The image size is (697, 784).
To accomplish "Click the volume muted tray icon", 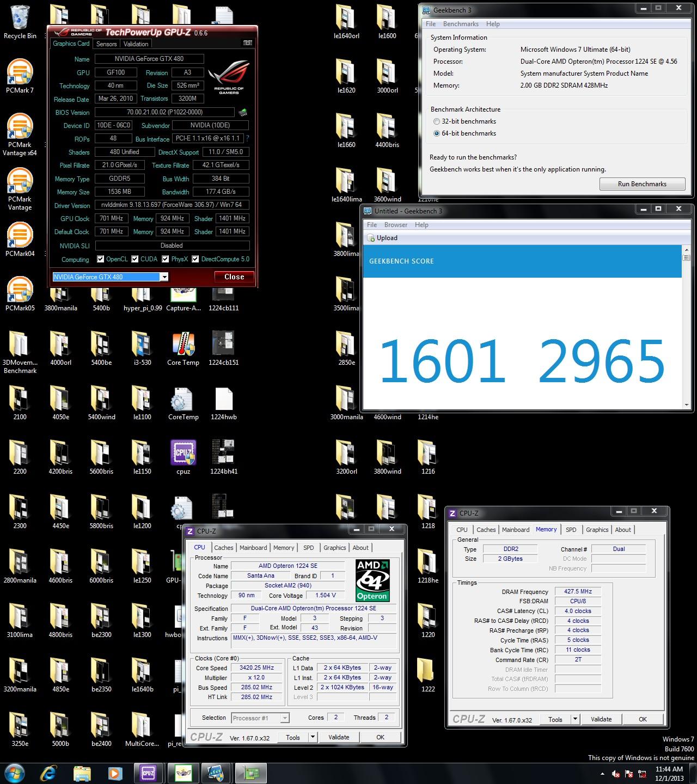I will point(616,774).
